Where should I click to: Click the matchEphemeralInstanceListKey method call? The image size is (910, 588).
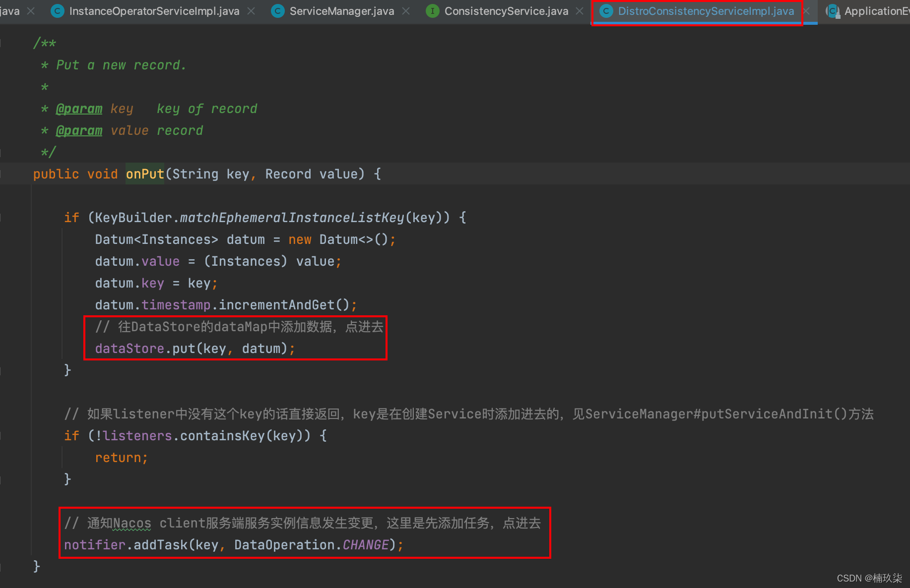pos(292,218)
